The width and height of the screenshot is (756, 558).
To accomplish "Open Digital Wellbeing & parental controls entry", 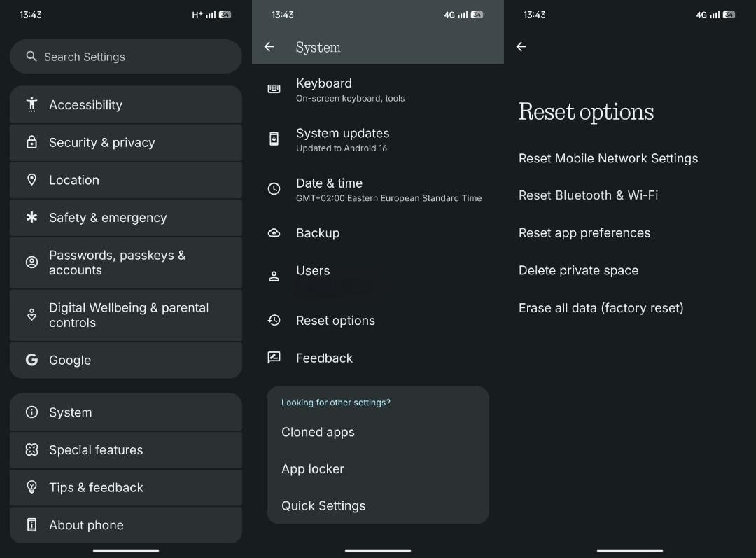I will [x=126, y=315].
